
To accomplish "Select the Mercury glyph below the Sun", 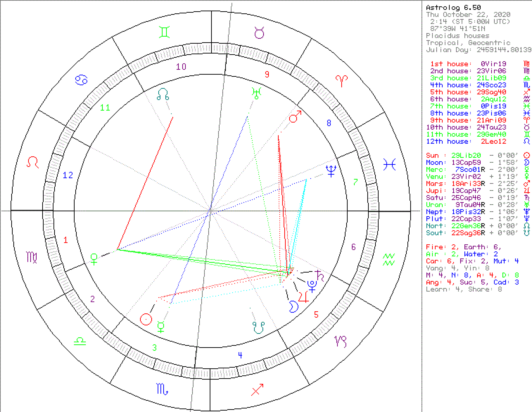I will pos(161,327).
